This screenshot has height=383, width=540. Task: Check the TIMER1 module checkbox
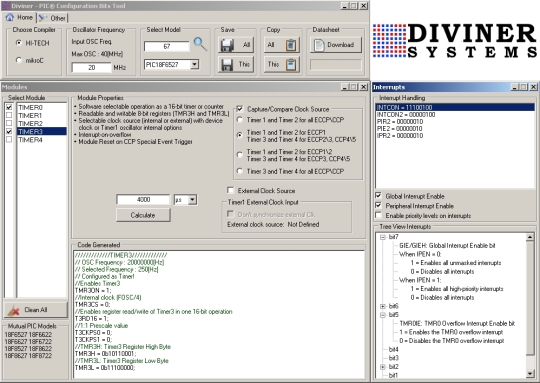pyautogui.click(x=9, y=115)
